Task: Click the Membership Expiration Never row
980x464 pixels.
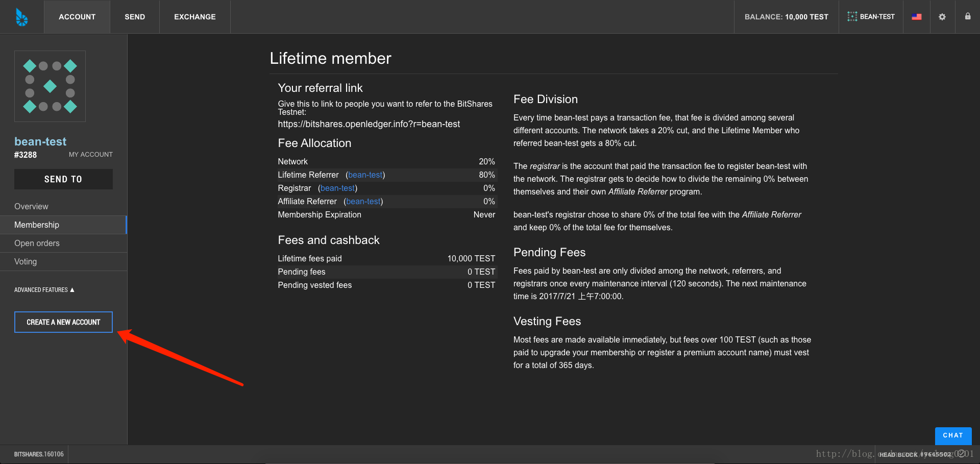Action: click(x=386, y=214)
